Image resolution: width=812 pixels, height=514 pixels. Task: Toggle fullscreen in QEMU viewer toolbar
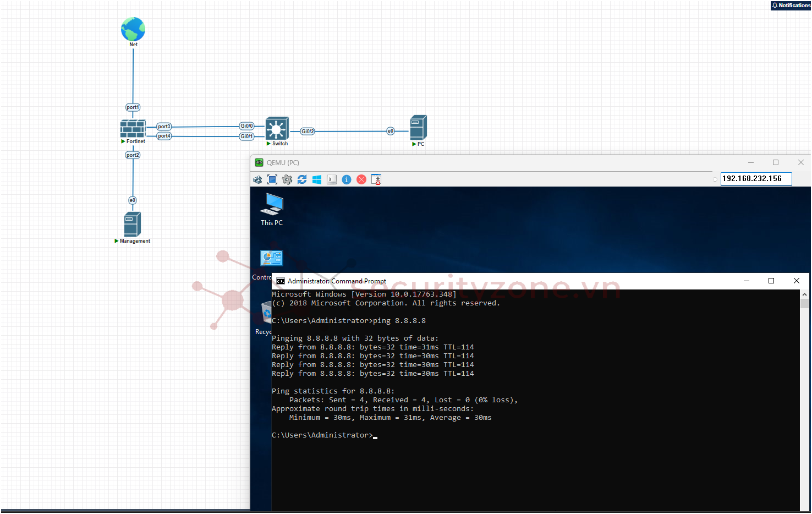[x=272, y=179]
